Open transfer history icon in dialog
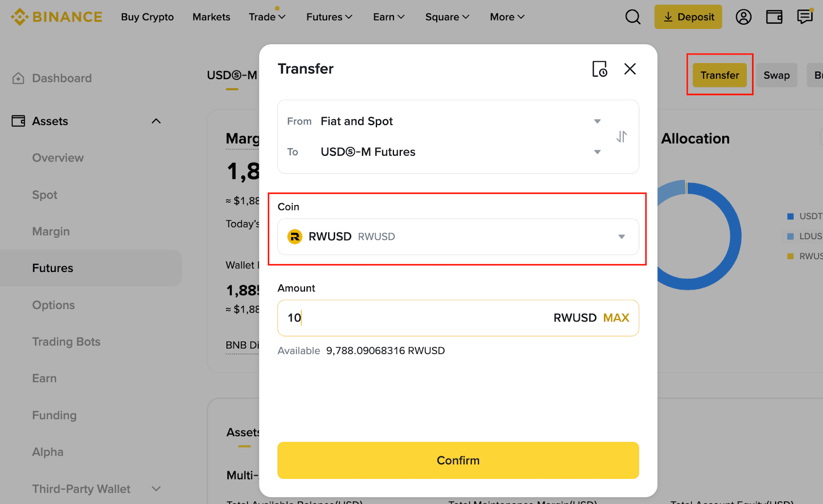Screen dimensions: 823x504 coord(600,69)
